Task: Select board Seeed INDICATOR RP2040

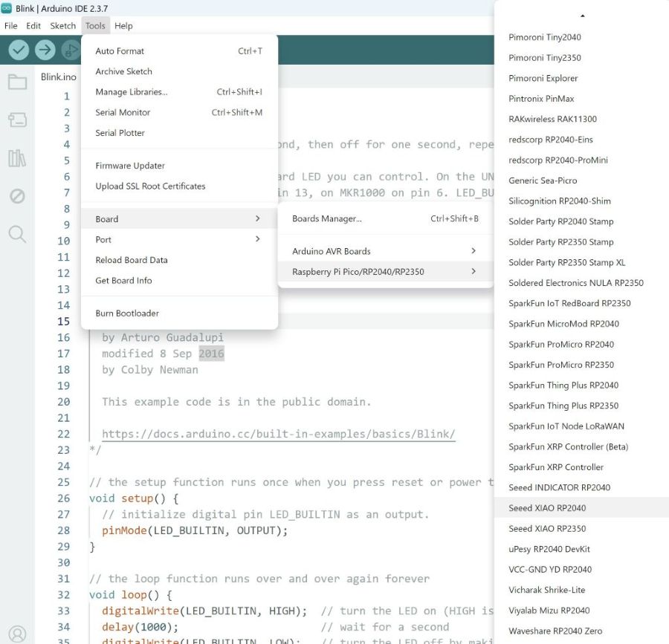Action: (581, 487)
